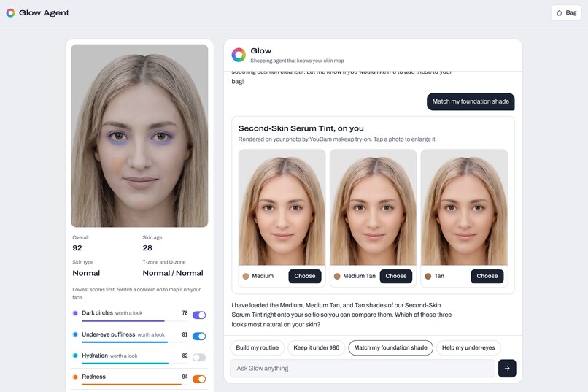Click the Dark circles score 78
The image size is (588, 392).
(x=185, y=313)
